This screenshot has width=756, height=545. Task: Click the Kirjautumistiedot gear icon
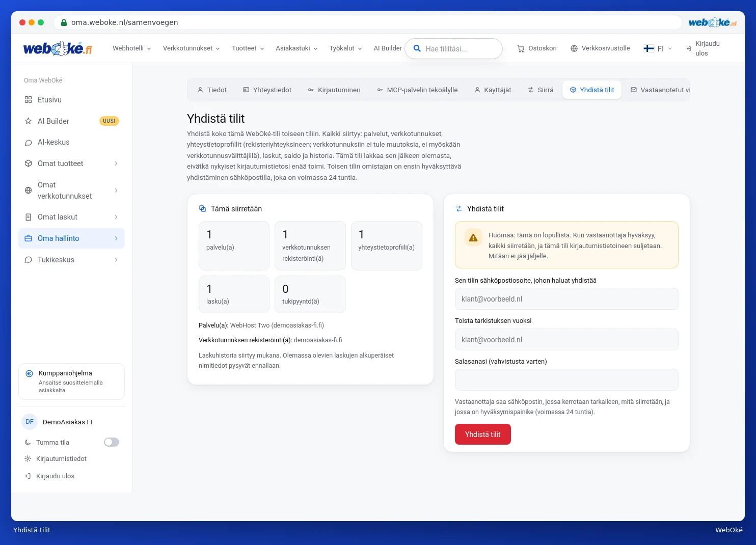(28, 459)
